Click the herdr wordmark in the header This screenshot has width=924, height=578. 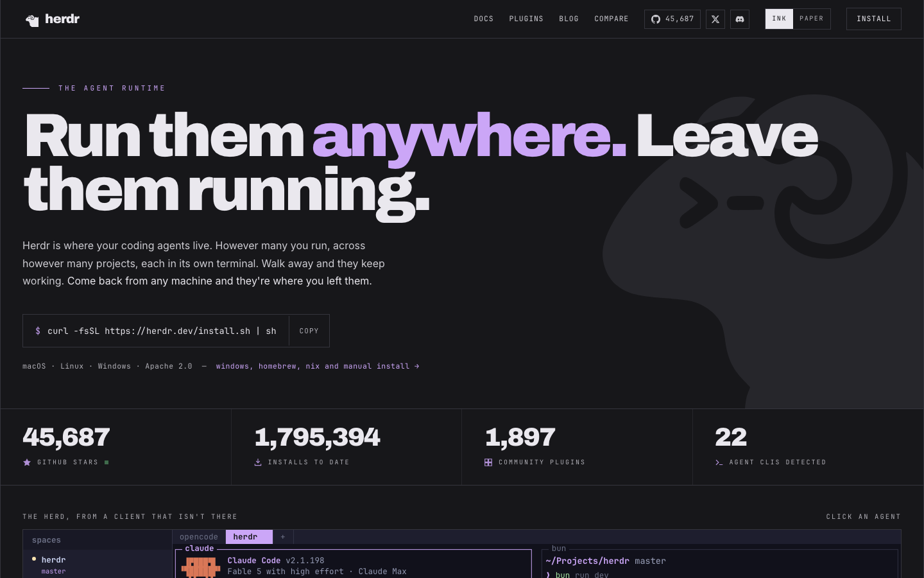[62, 19]
